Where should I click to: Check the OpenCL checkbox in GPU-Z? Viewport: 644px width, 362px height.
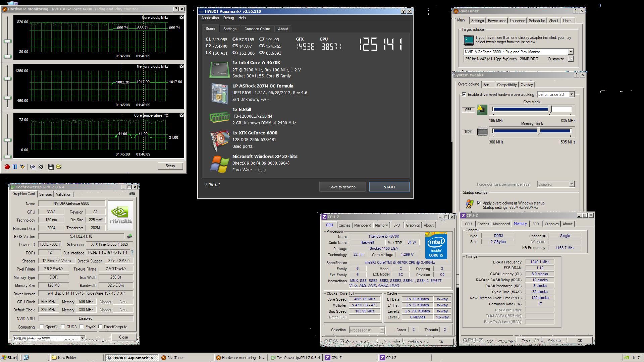point(42,326)
